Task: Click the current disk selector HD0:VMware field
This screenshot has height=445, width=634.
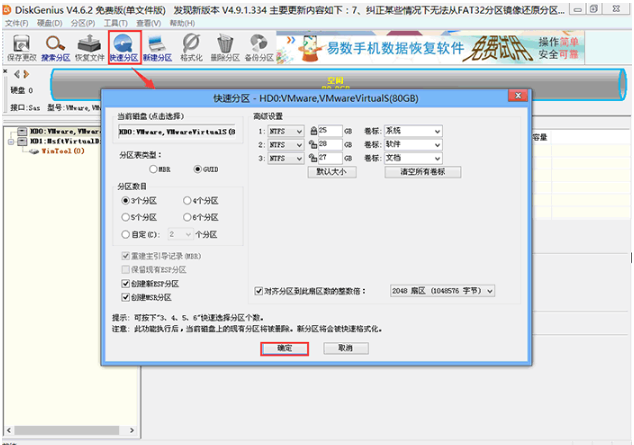Action: tap(177, 132)
